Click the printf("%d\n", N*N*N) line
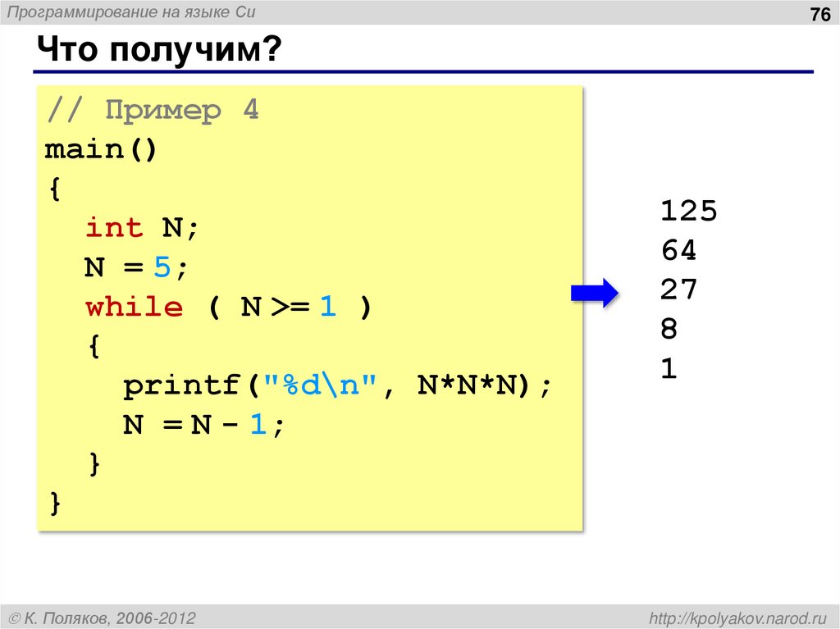The image size is (840, 629). [337, 385]
